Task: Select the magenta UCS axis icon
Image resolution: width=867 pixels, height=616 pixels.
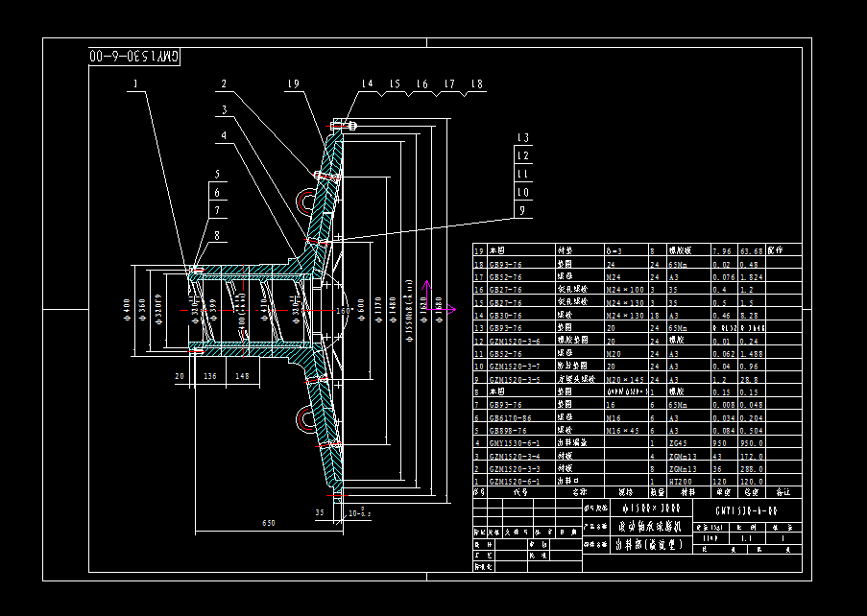Action: tap(438, 298)
